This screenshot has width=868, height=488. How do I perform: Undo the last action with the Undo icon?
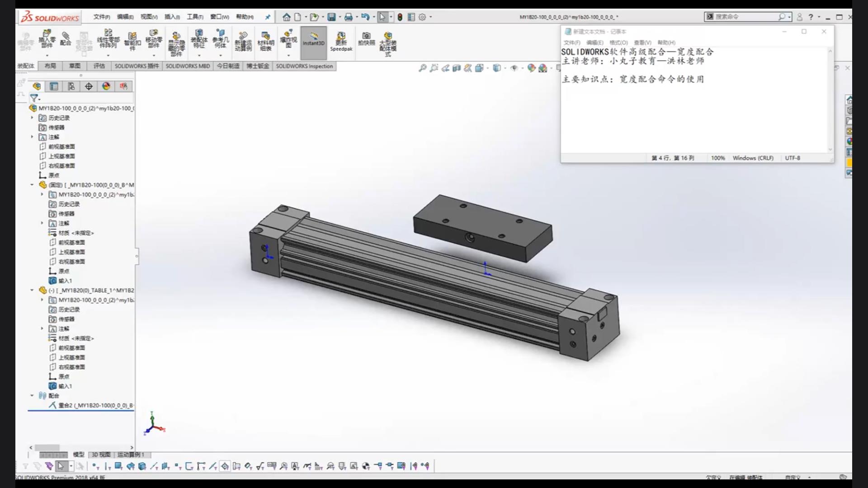point(365,17)
